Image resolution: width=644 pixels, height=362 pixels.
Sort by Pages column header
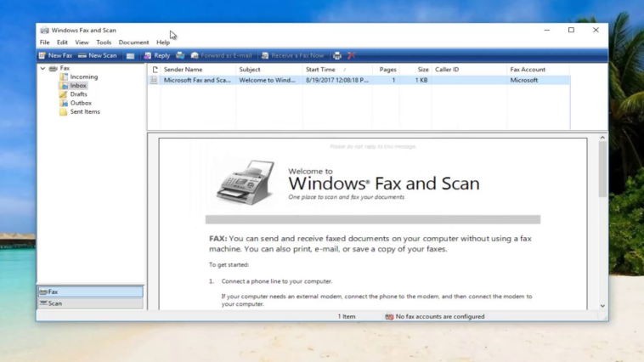[386, 70]
